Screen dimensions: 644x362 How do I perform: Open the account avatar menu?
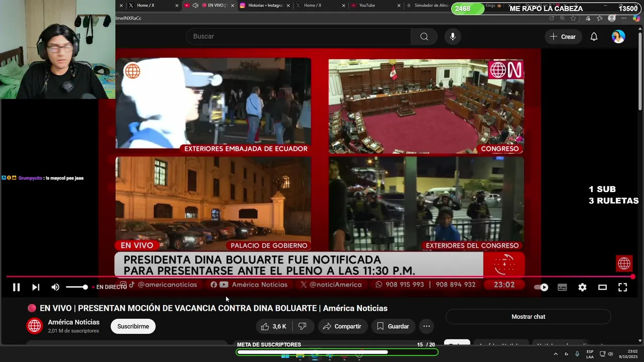click(618, 37)
